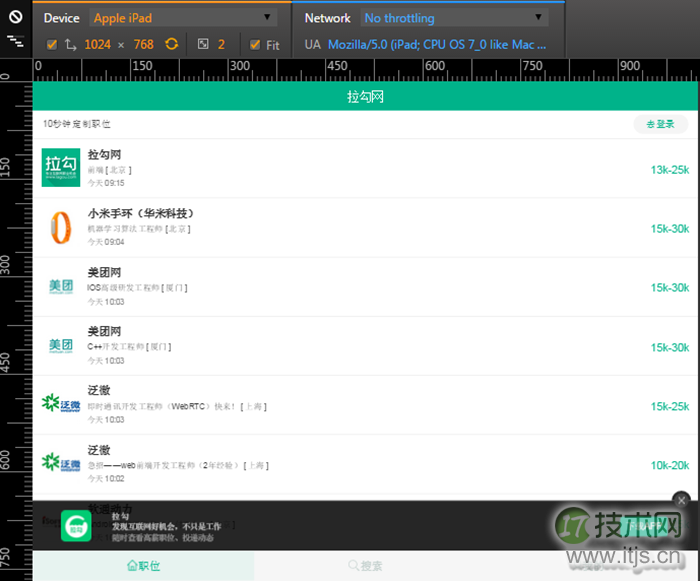
Task: Click the 拉勾网 job listing company name
Action: [x=104, y=155]
